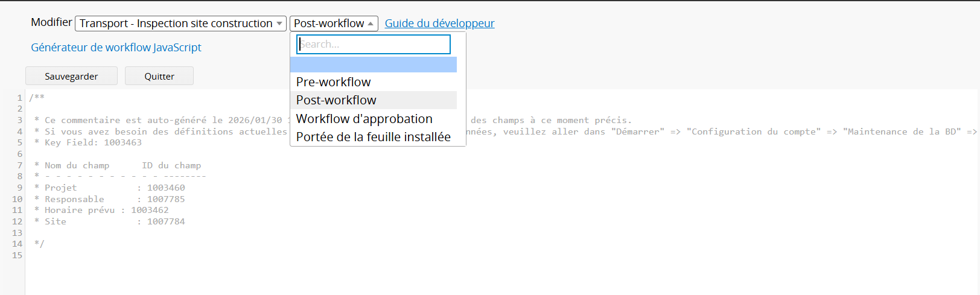The height and width of the screenshot is (295, 980).
Task: Collapse the open Post-workflow dropdown via its arrow
Action: click(x=371, y=24)
